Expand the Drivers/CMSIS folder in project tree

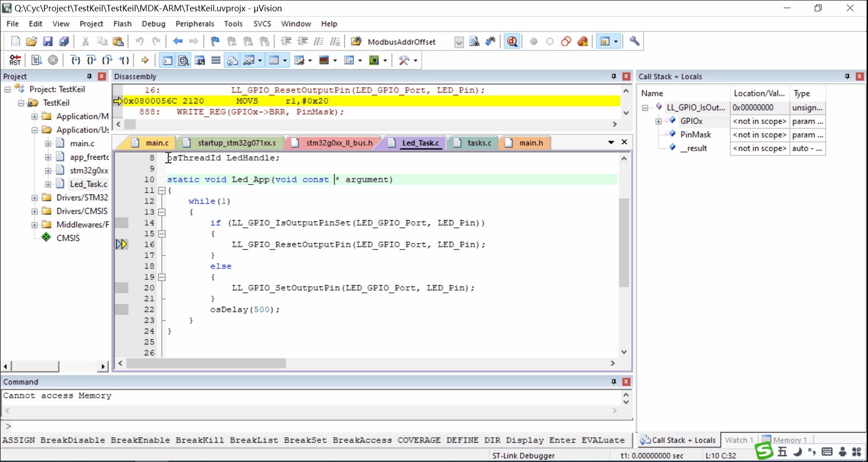(35, 211)
